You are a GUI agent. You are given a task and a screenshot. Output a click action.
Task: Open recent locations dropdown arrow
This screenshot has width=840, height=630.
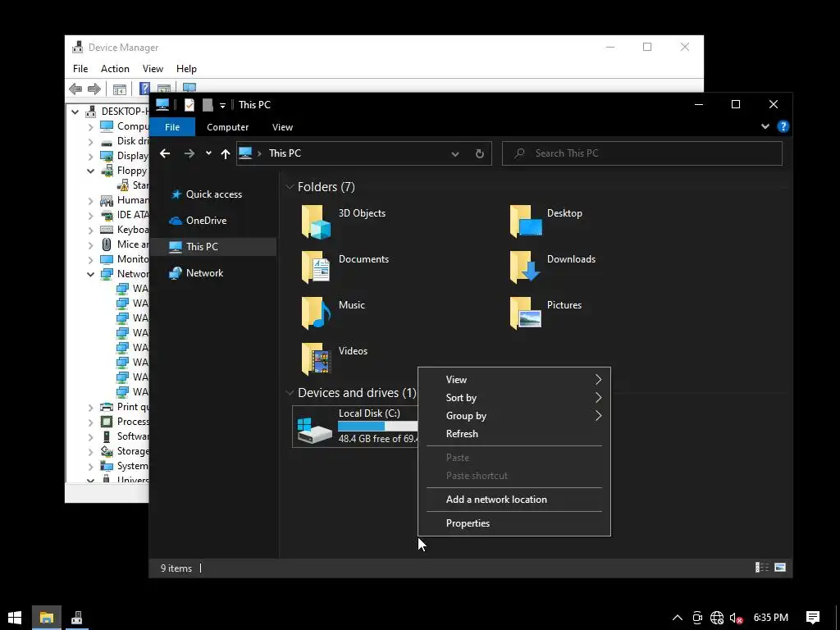[208, 153]
